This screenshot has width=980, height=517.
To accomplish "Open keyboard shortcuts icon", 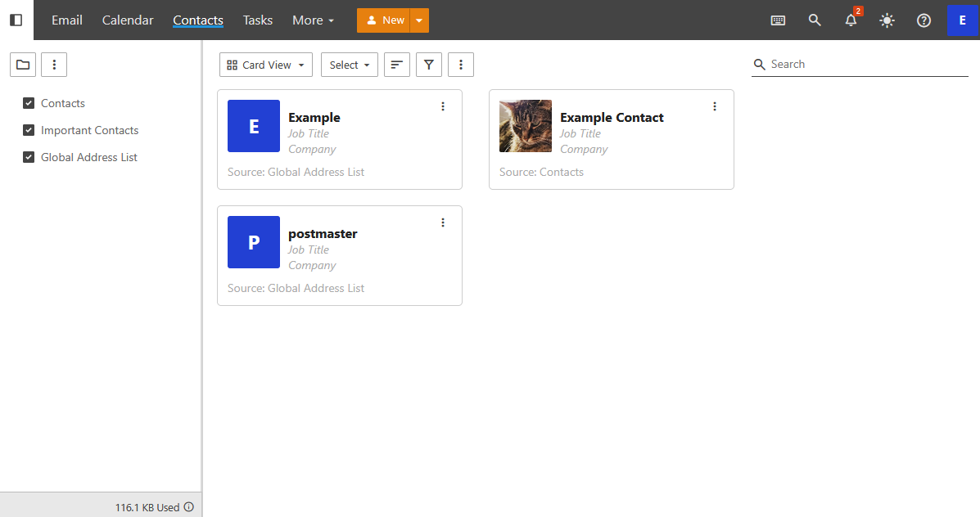I will point(778,20).
